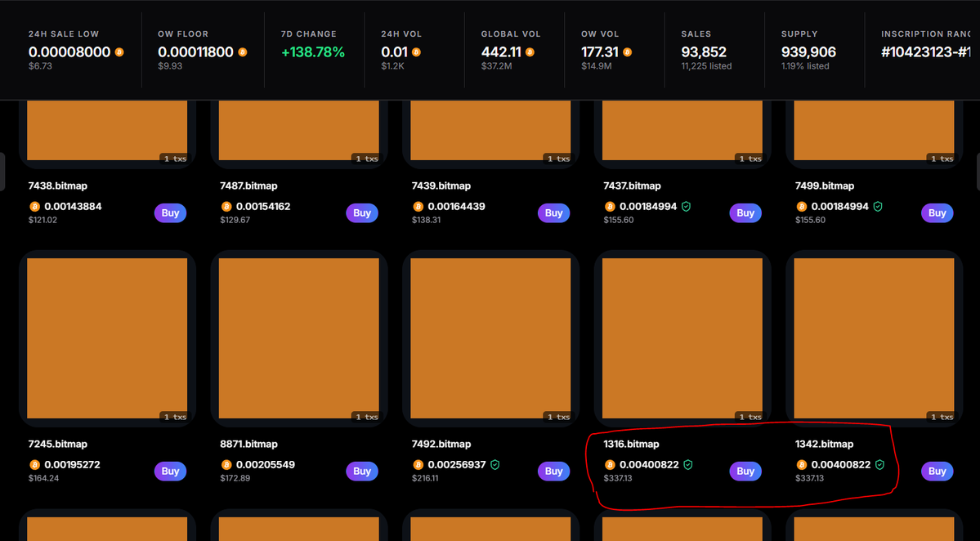This screenshot has height=541, width=980.
Task: Click the $121.02 price under 7438.bitmap
Action: (43, 220)
